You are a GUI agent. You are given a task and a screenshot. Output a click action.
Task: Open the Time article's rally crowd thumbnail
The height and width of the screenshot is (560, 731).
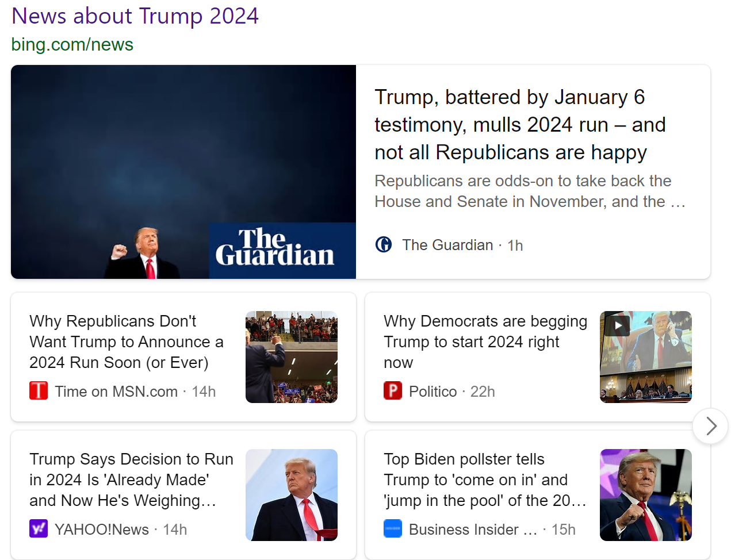click(292, 357)
